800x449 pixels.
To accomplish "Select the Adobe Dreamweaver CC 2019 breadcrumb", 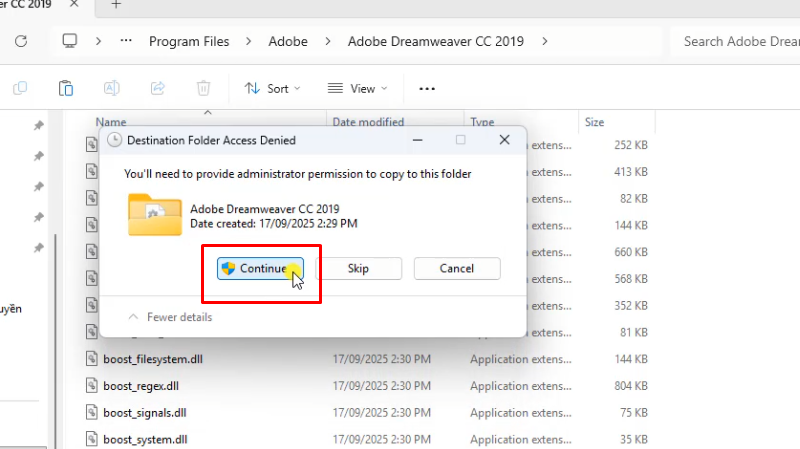I will 436,41.
